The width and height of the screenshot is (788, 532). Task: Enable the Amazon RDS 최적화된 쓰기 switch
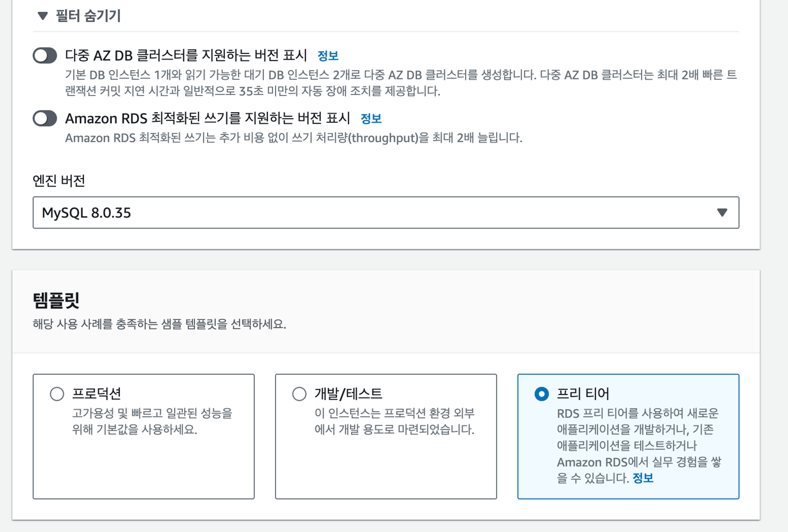point(45,119)
